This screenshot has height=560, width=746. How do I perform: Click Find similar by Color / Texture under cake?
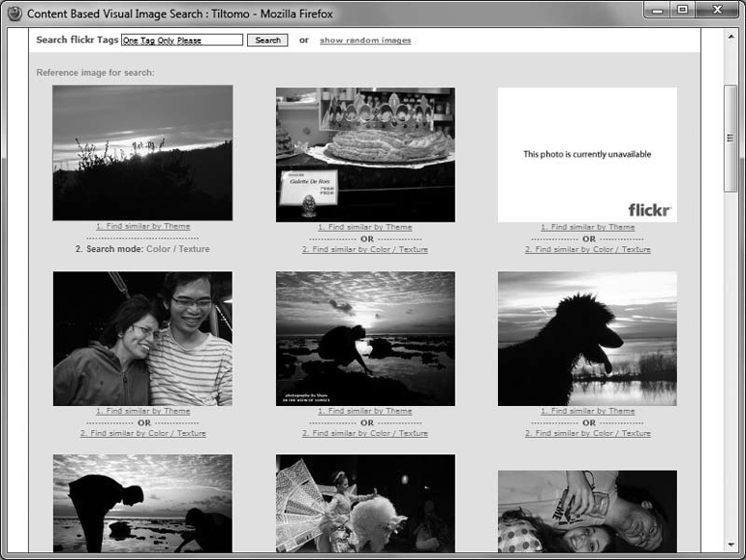(x=365, y=250)
